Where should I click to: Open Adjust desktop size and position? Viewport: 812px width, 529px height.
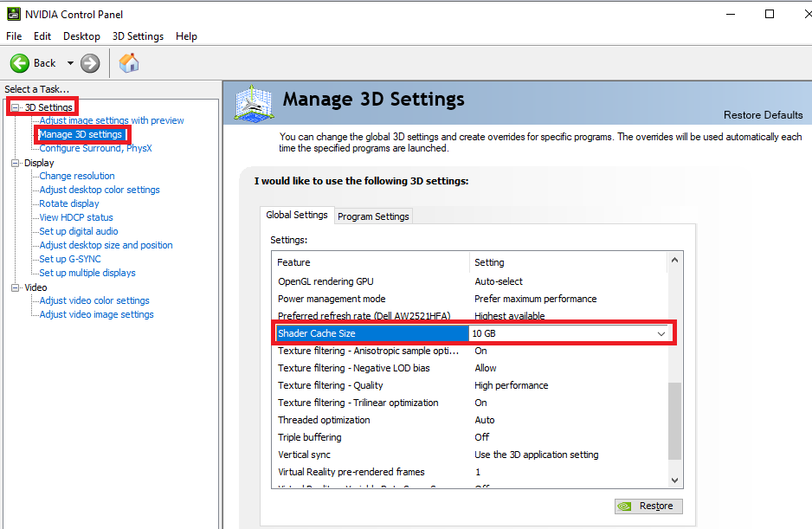[106, 245]
